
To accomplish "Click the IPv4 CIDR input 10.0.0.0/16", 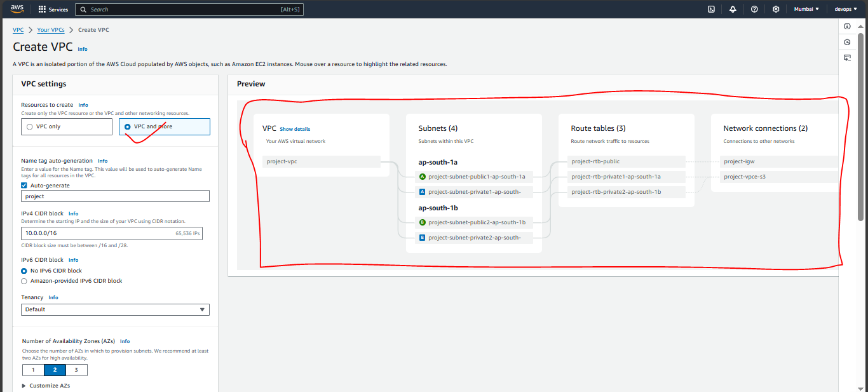I will click(x=112, y=233).
